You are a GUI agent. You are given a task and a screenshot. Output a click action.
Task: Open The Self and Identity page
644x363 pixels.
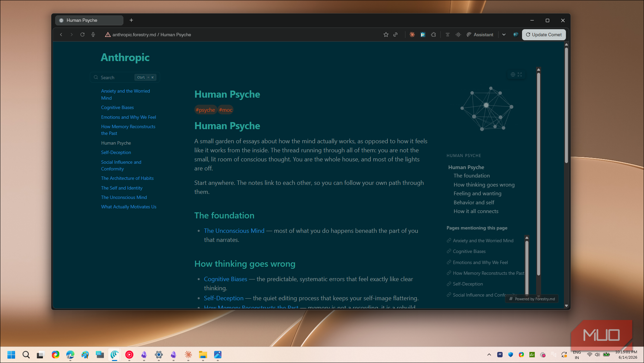pos(122,188)
